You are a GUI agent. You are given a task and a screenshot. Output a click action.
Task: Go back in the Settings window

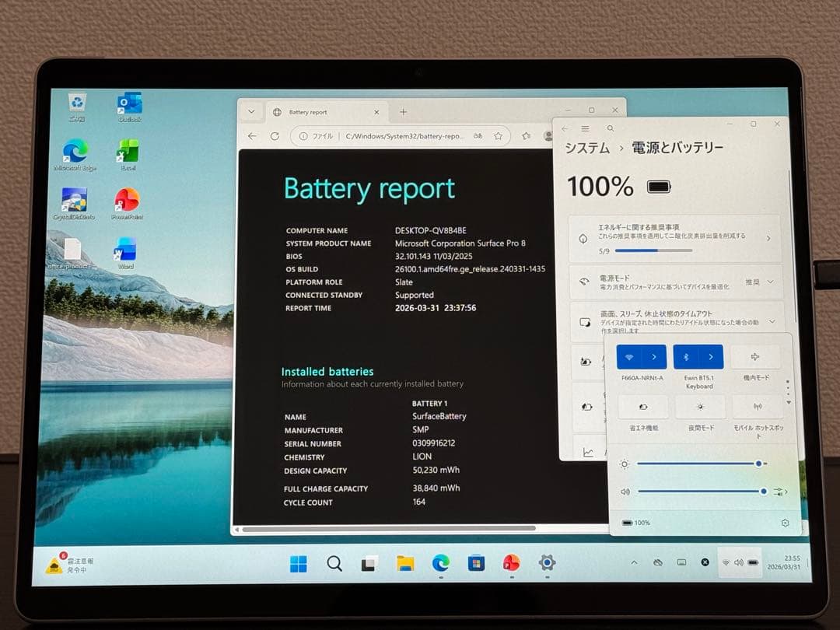pos(565,128)
